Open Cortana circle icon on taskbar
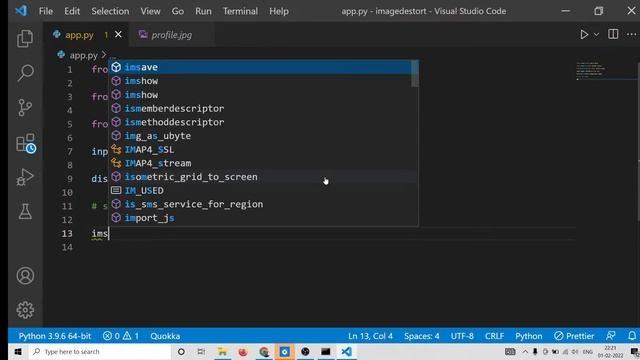Screen dimensions: 640x360 pyautogui.click(x=181, y=351)
